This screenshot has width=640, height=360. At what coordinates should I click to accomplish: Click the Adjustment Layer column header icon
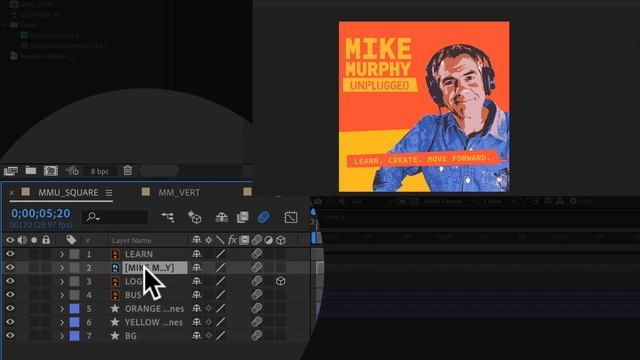tap(268, 240)
